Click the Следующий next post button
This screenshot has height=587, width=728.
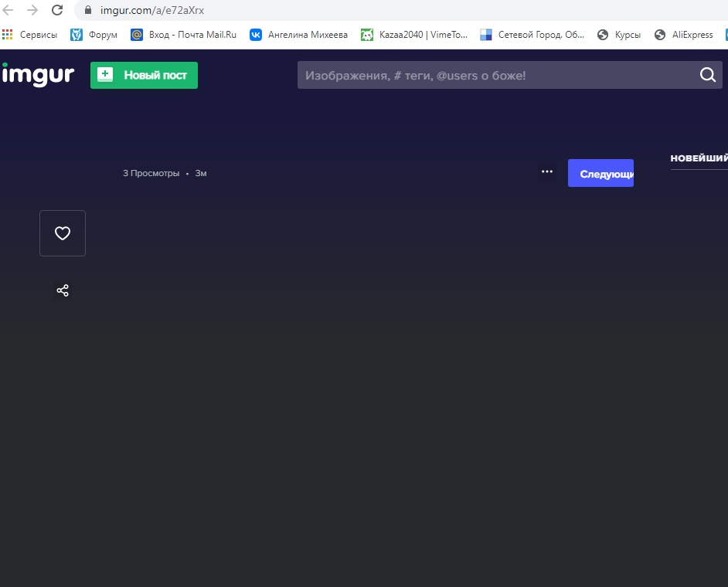pos(600,173)
